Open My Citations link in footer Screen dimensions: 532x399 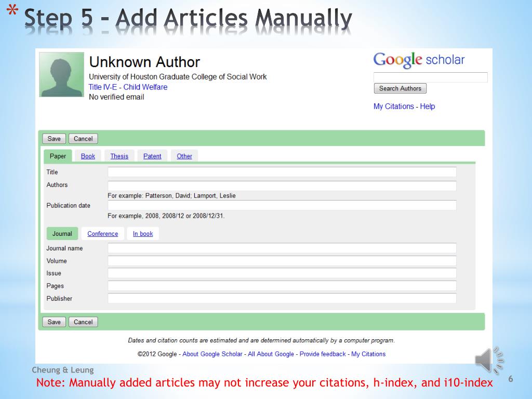(368, 354)
